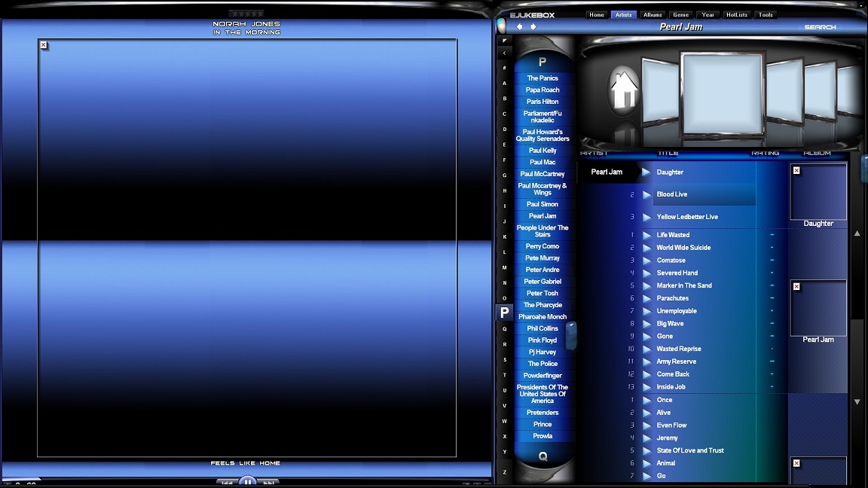Skip to the next track

tap(268, 483)
